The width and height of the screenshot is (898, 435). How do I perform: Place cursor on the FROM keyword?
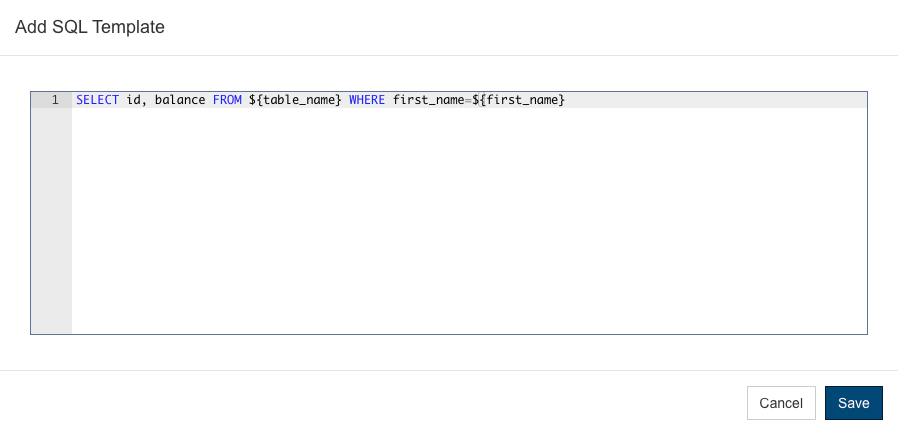tap(227, 100)
